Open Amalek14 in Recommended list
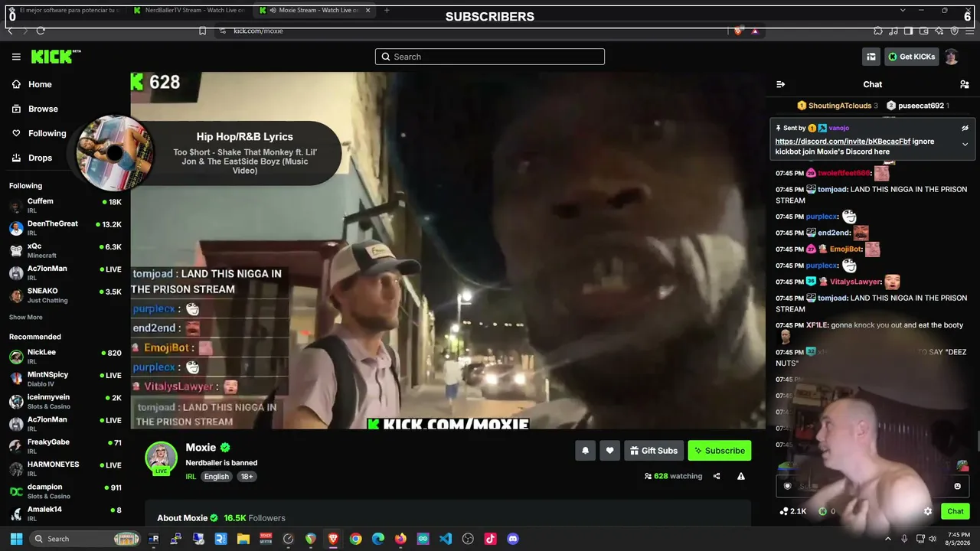The height and width of the screenshot is (551, 980). [65, 514]
